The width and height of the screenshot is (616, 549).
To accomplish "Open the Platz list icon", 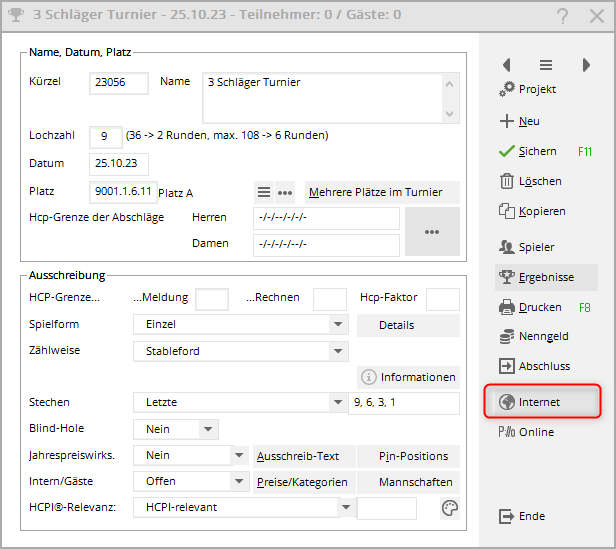I will tap(264, 192).
